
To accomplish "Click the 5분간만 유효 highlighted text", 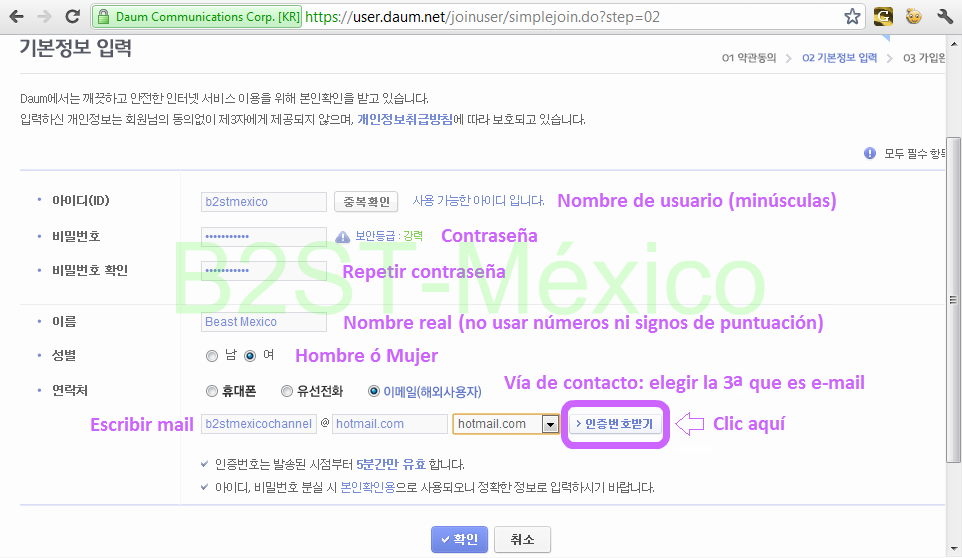I will [x=391, y=464].
